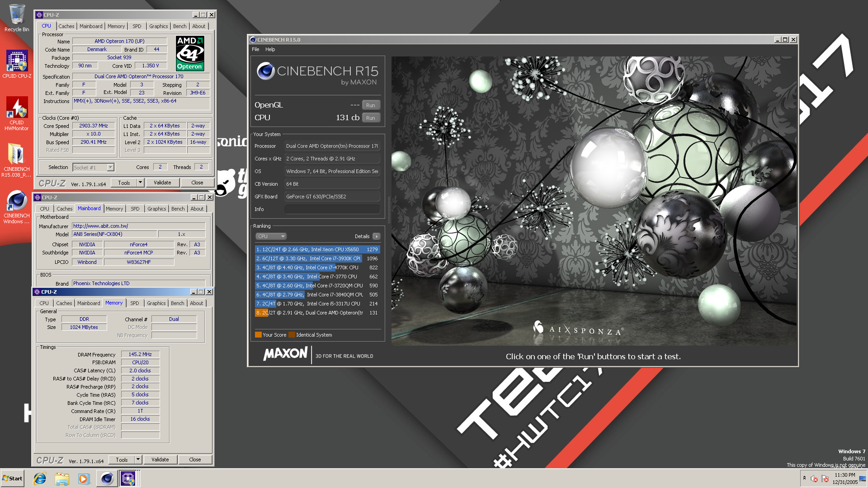Select ranking row Intel Core i7-4770K
Screen dimensions: 868x488
317,267
